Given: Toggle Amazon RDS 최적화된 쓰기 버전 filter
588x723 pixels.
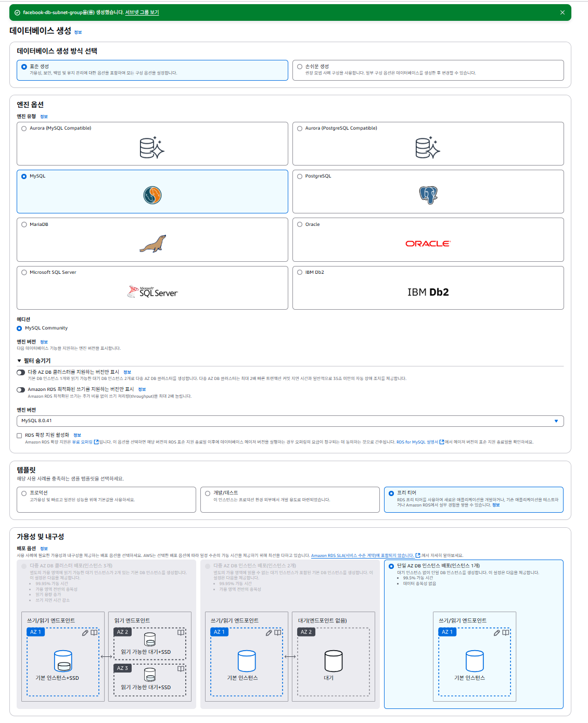Looking at the screenshot, I should pyautogui.click(x=21, y=390).
